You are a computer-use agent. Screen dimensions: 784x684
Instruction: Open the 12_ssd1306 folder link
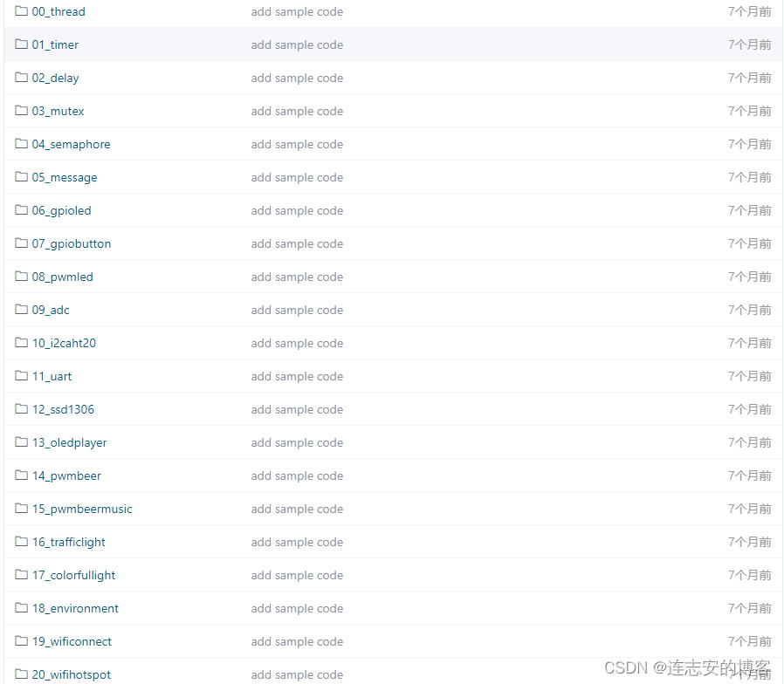(63, 409)
